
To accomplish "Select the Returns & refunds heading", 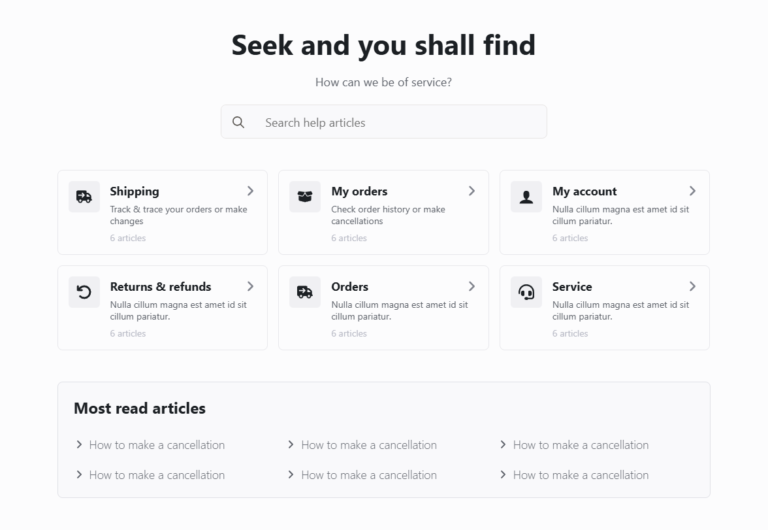I will click(x=160, y=286).
